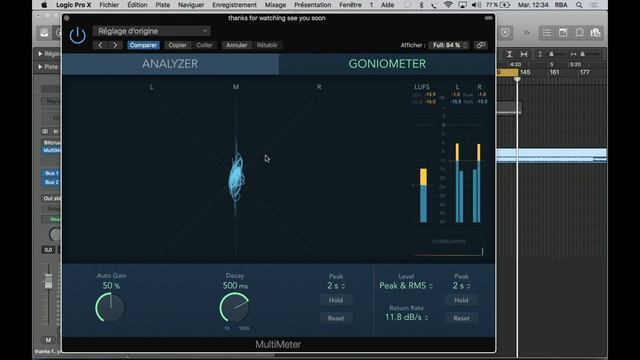The height and width of the screenshot is (360, 640).
Task: Open level meter Peak 2 s selector
Action: (461, 286)
